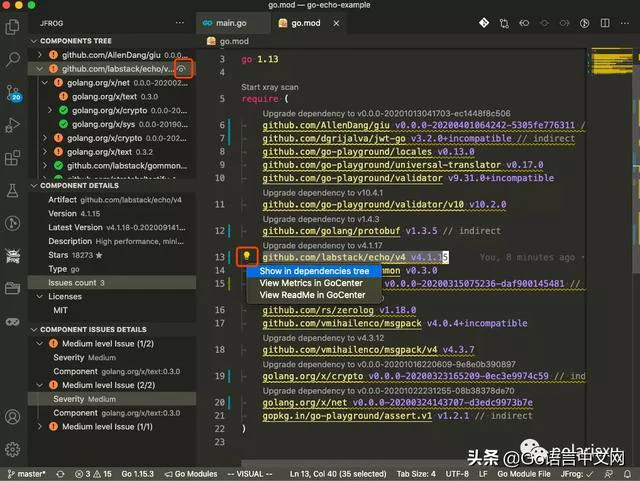Click the master branch indicator
This screenshot has height=481, width=640.
[27, 474]
